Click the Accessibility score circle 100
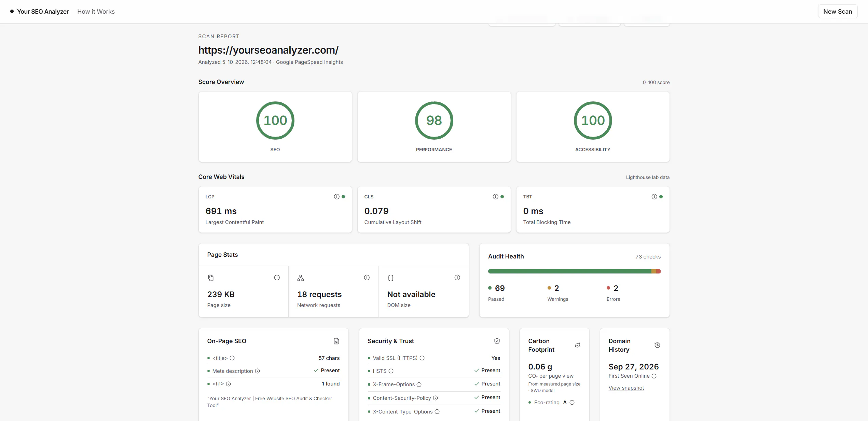Viewport: 868px width, 421px height. (593, 121)
